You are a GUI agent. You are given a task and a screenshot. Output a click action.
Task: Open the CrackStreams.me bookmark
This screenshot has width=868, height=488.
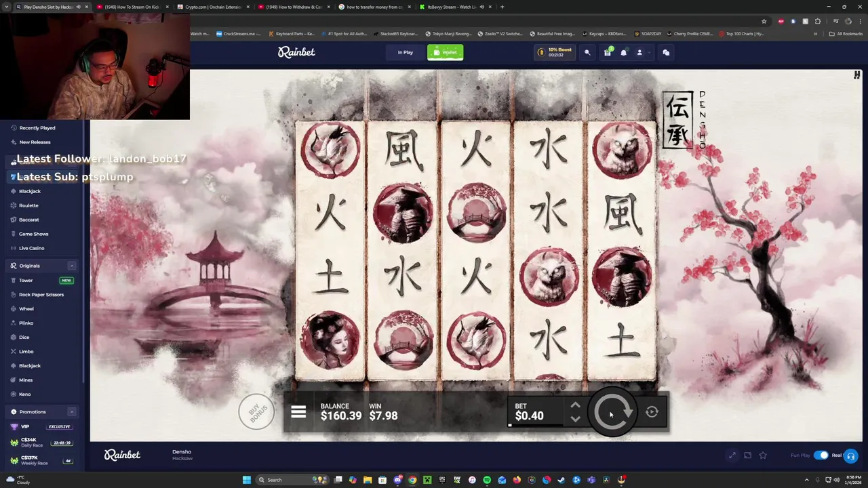pyautogui.click(x=237, y=34)
